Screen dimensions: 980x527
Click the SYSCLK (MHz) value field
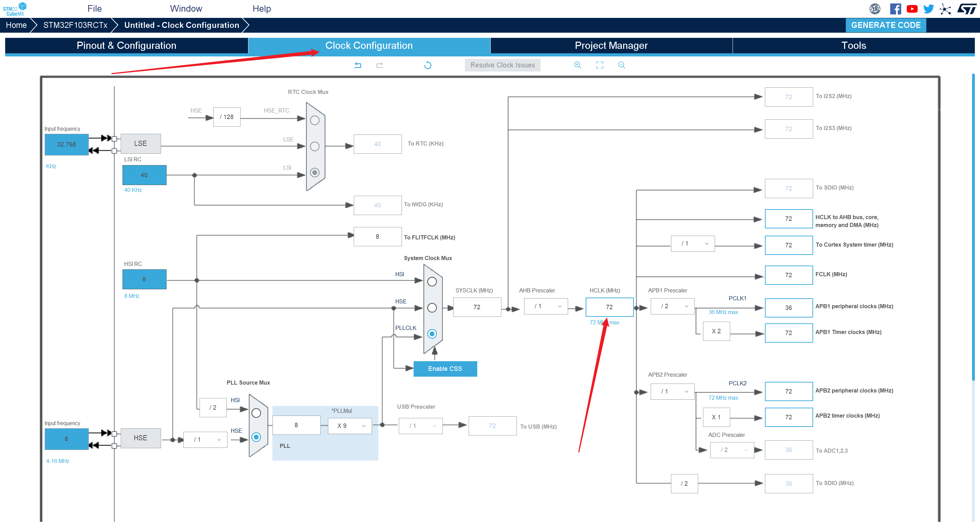coord(477,307)
